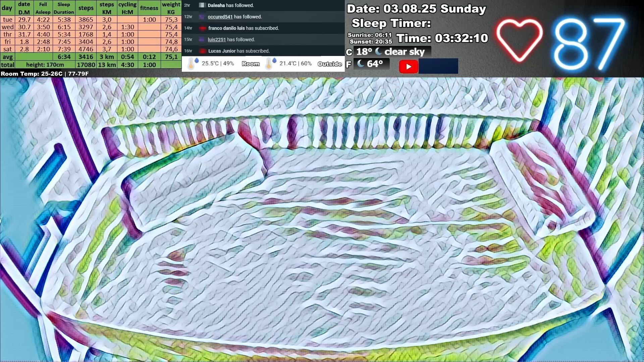
Task: Click wednesday's fell asleep time 3:50
Action: point(43,27)
